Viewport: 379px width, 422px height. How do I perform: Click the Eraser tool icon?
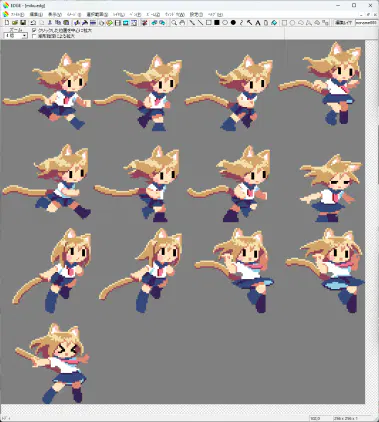266,23
